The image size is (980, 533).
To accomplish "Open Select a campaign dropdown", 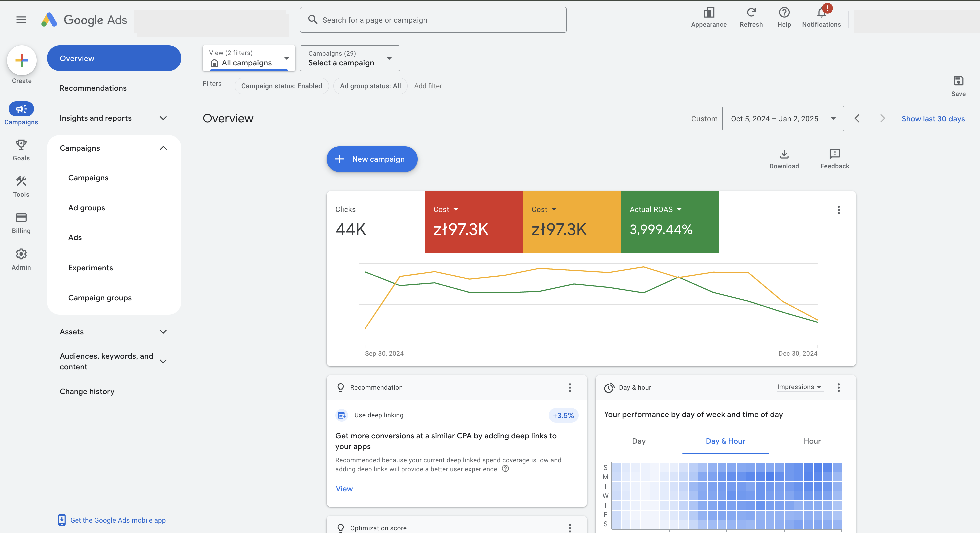I will tap(350, 58).
